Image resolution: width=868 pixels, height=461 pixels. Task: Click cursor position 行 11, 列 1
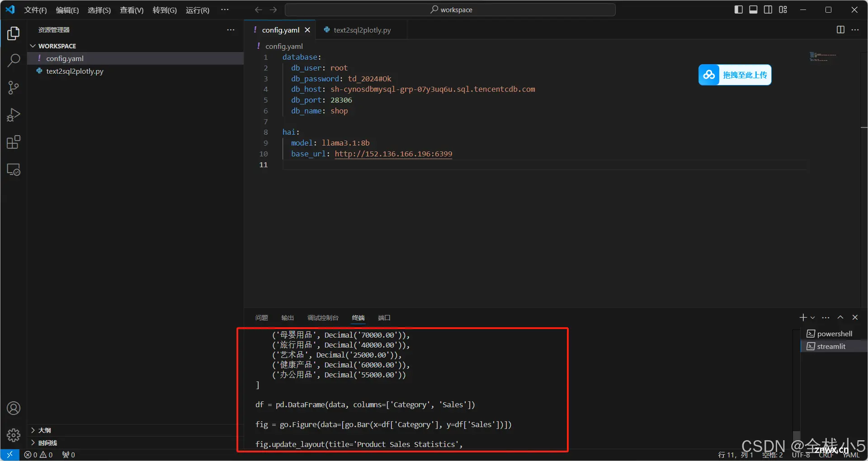pyautogui.click(x=735, y=455)
